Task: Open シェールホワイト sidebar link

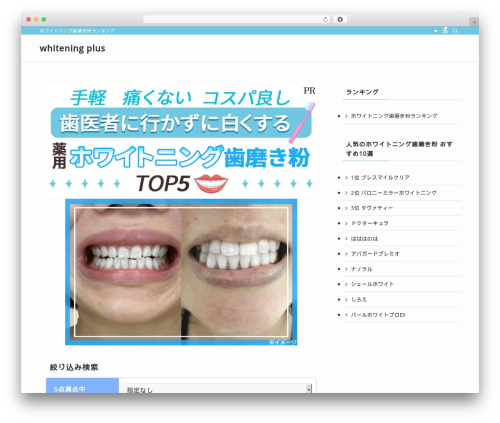Action: [x=372, y=284]
